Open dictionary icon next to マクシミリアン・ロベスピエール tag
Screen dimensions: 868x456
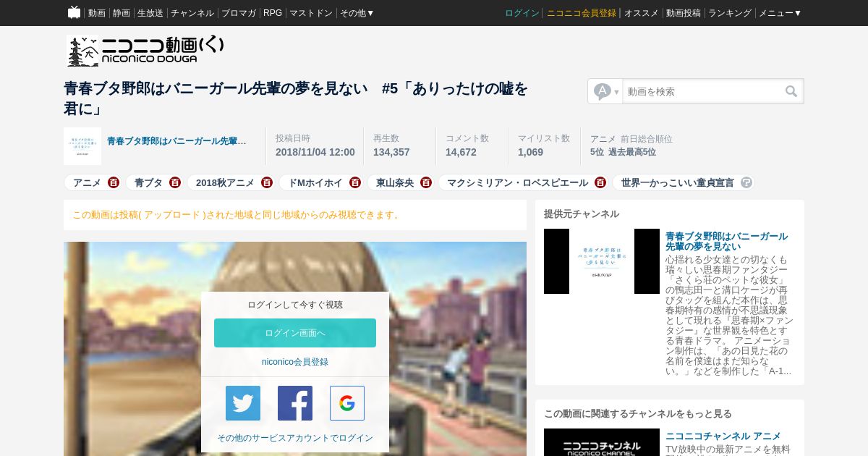[x=600, y=182]
